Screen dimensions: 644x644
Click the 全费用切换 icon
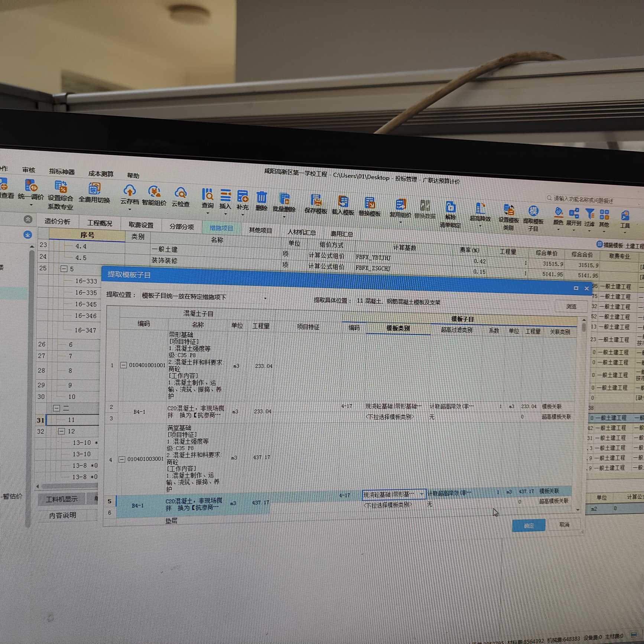pyautogui.click(x=94, y=189)
